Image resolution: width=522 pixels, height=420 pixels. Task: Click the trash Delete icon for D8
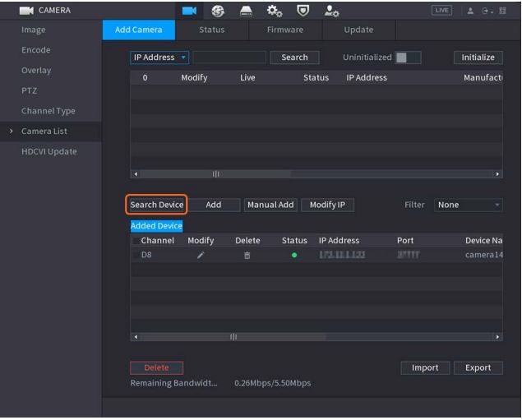coord(247,256)
